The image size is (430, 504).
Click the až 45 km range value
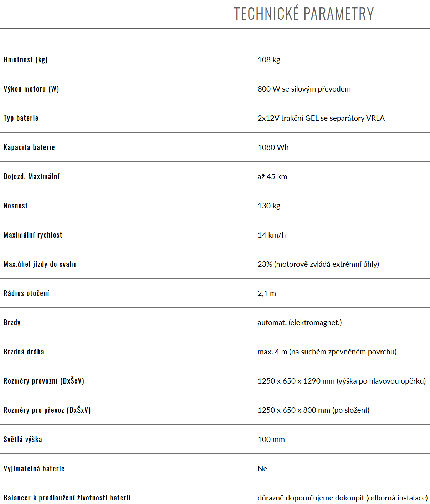click(x=272, y=177)
